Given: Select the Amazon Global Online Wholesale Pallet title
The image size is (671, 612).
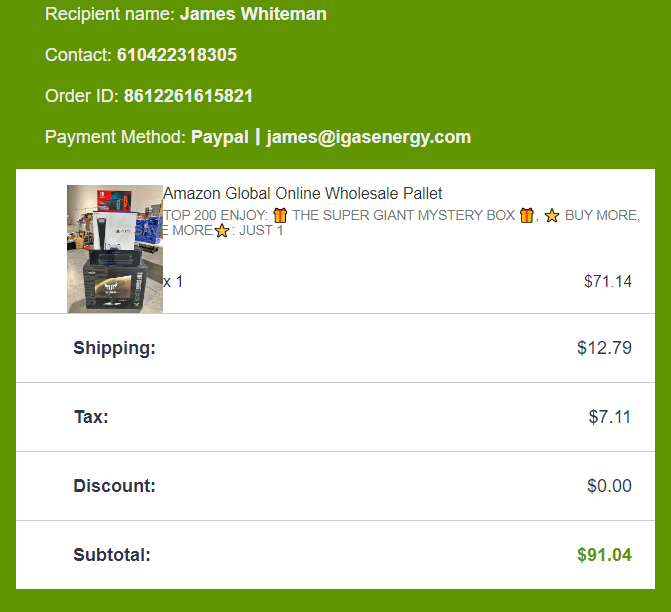Looking at the screenshot, I should tap(303, 193).
